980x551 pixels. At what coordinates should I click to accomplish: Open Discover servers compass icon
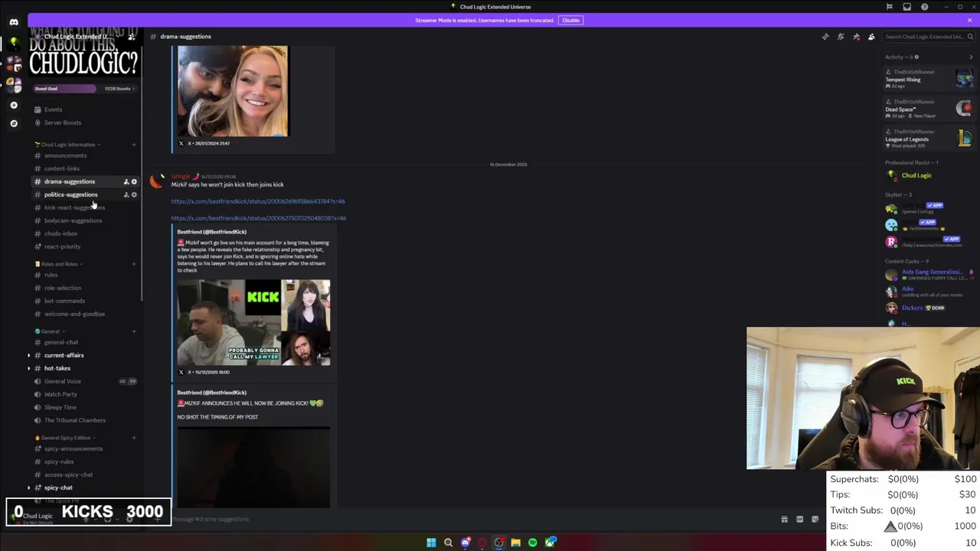14,123
